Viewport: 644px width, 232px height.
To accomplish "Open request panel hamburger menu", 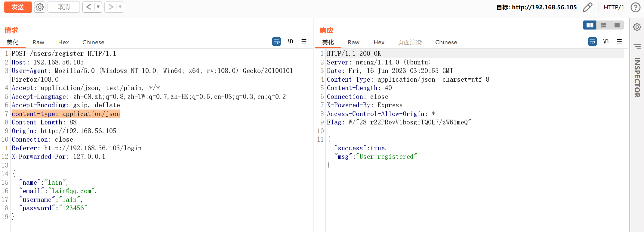I will click(304, 41).
